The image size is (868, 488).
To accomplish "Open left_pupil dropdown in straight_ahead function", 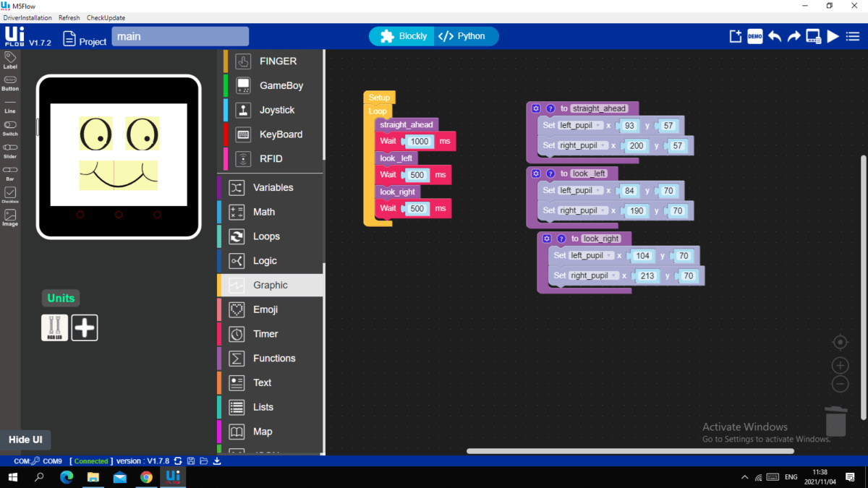I will point(579,126).
